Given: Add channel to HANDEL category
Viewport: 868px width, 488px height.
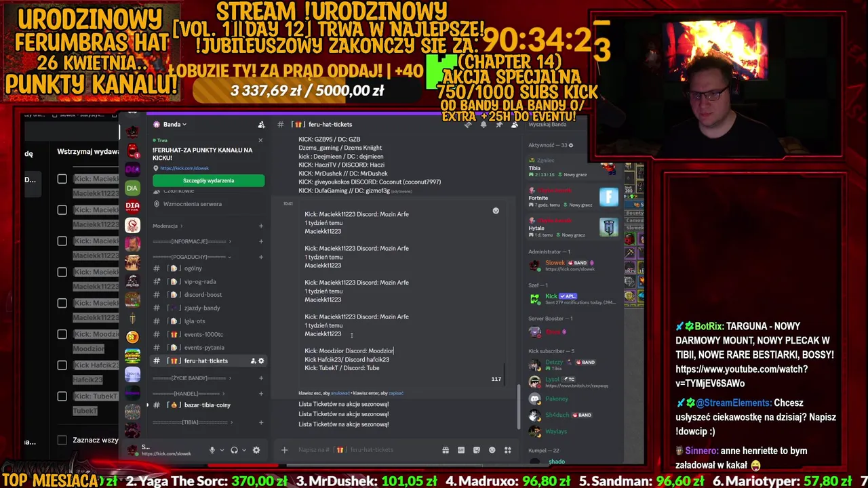Looking at the screenshot, I should pyautogui.click(x=261, y=394).
